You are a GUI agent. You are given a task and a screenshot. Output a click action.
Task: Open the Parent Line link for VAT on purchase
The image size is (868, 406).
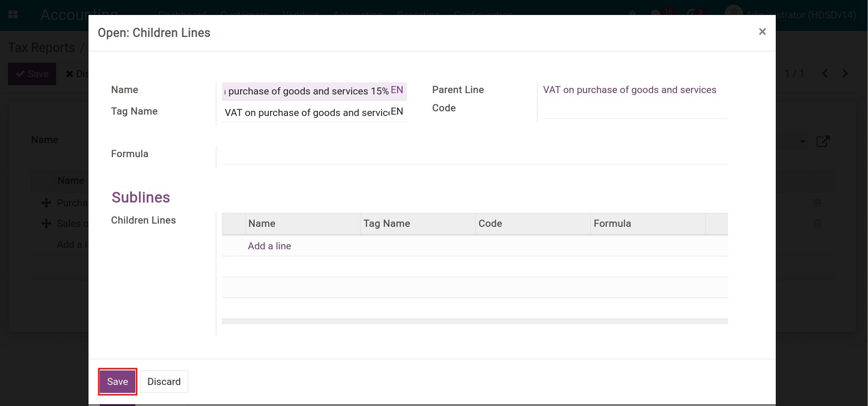coord(629,90)
